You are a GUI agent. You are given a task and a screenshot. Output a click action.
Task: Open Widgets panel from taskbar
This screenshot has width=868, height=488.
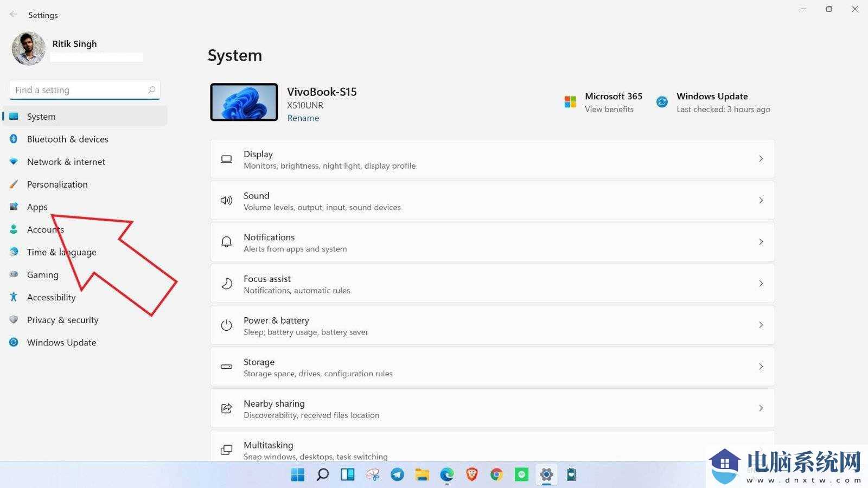coord(348,475)
